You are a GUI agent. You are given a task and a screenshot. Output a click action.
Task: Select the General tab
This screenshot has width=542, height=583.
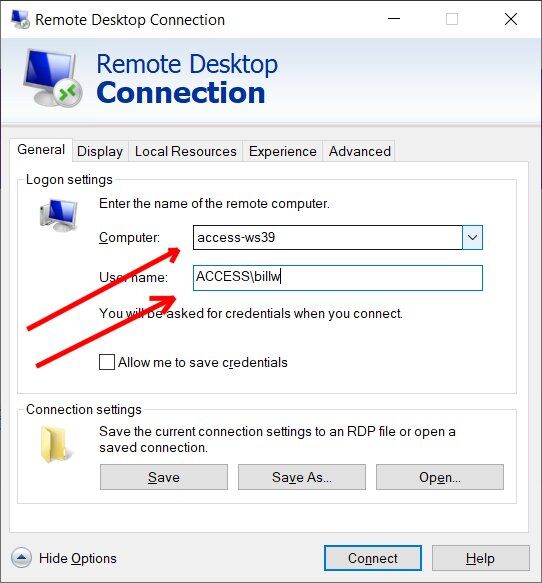click(x=41, y=150)
